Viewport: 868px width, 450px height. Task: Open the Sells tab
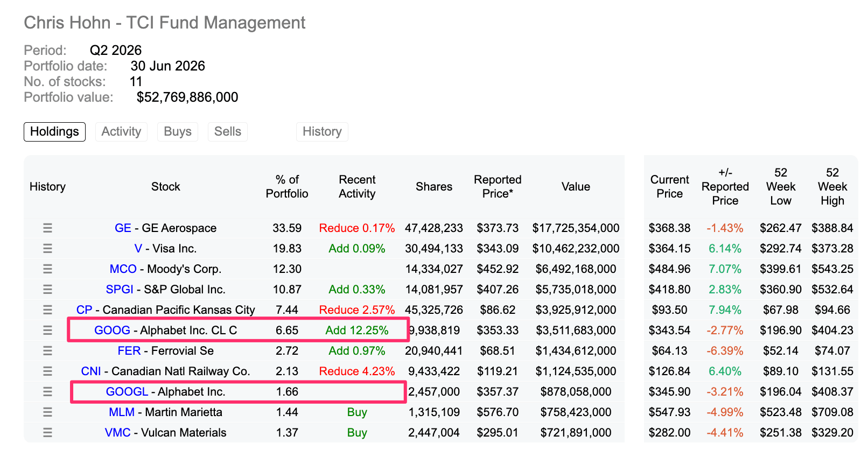pos(228,132)
